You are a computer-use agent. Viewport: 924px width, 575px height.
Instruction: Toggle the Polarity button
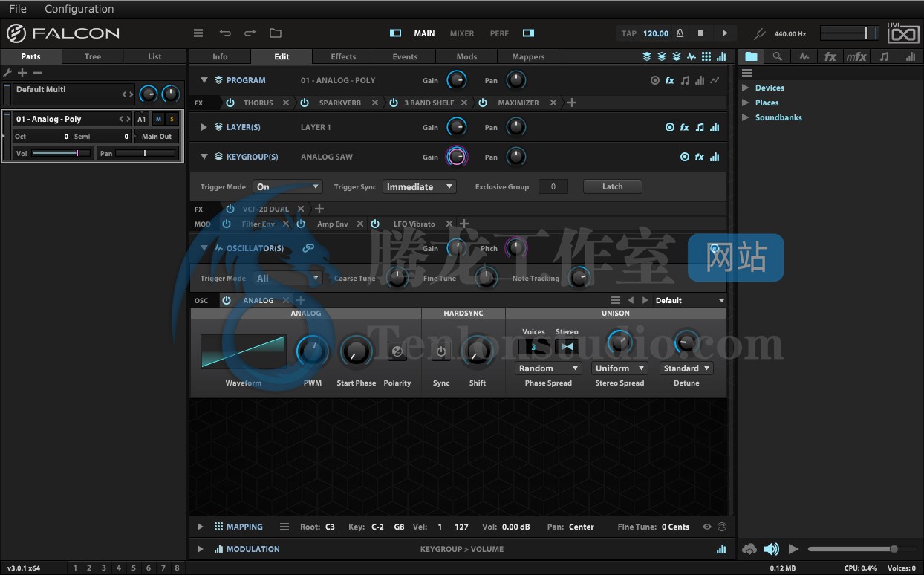(397, 351)
